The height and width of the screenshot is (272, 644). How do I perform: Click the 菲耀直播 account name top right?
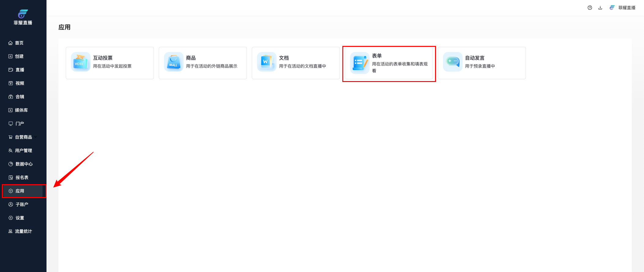[627, 8]
